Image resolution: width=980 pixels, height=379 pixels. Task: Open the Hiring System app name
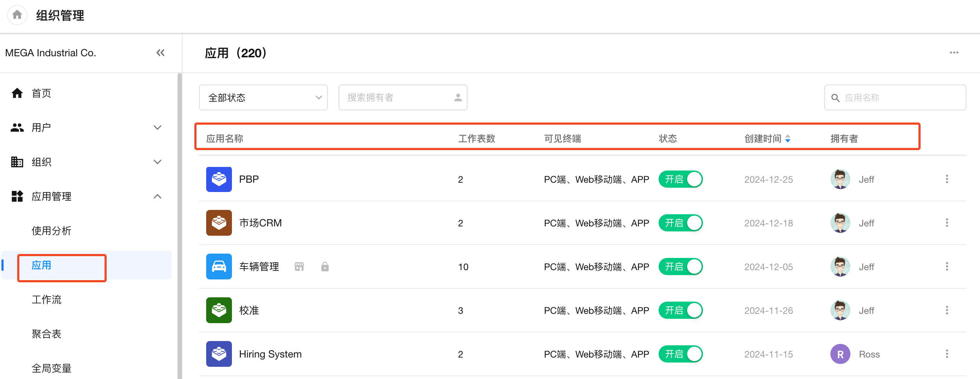pyautogui.click(x=270, y=354)
